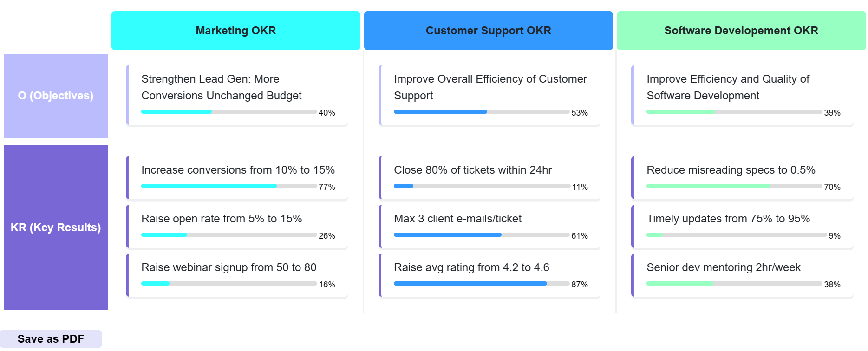The height and width of the screenshot is (351, 868).
Task: Select the Customer Support OKR header
Action: pyautogui.click(x=488, y=31)
